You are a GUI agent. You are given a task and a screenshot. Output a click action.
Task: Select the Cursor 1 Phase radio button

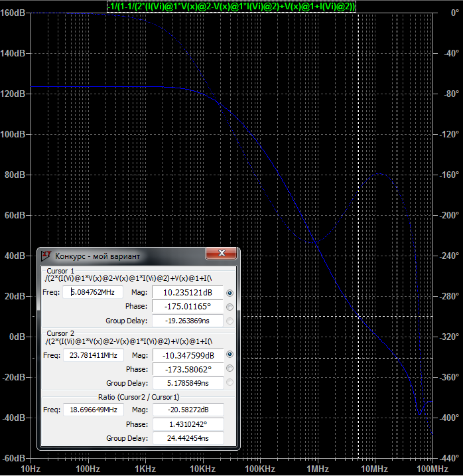[x=230, y=307]
